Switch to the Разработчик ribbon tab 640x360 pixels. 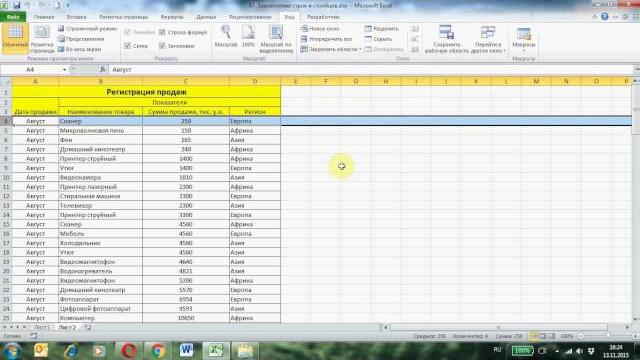coord(323,17)
